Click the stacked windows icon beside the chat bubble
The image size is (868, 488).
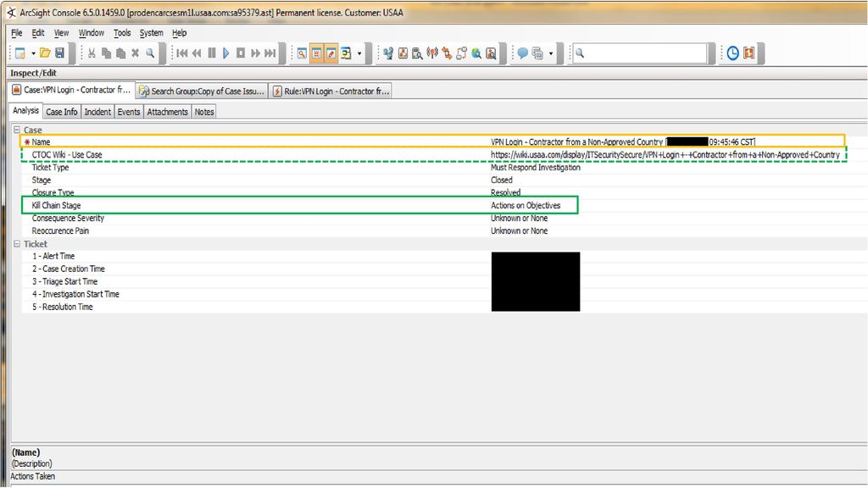[537, 53]
